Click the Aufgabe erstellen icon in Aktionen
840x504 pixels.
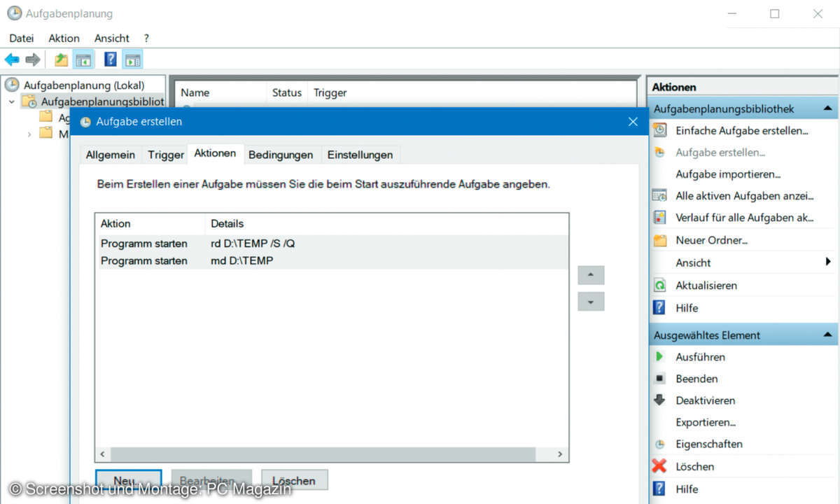click(659, 152)
